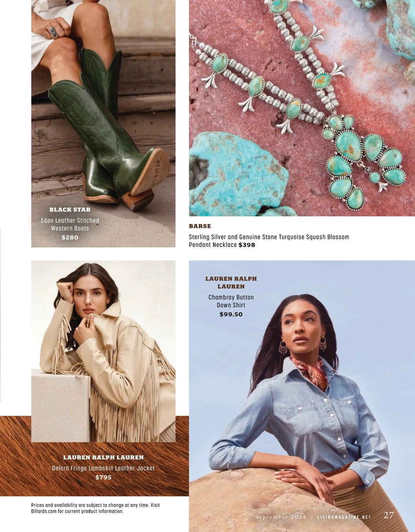The image size is (415, 532).
Task: Click the LIVINGMAGAZINE.NET footer text
Action: click(x=344, y=517)
